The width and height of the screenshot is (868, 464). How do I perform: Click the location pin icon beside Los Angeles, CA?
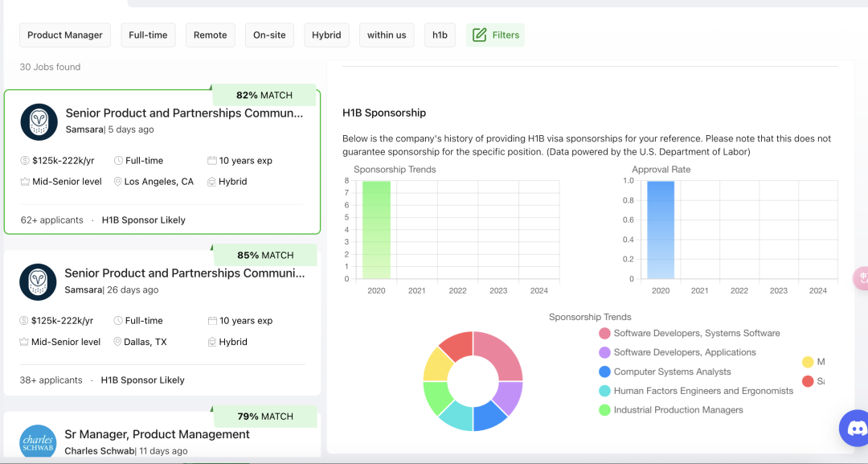(x=118, y=182)
